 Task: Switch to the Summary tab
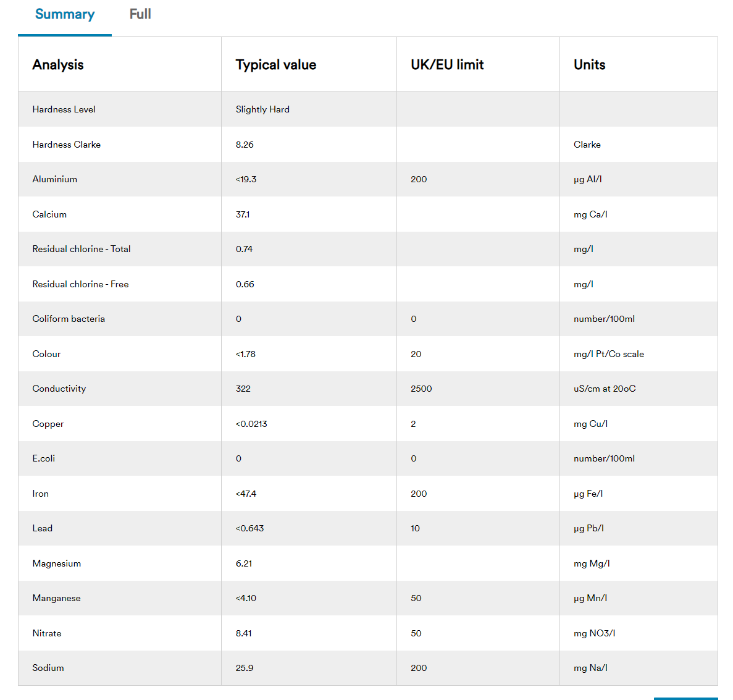click(65, 14)
